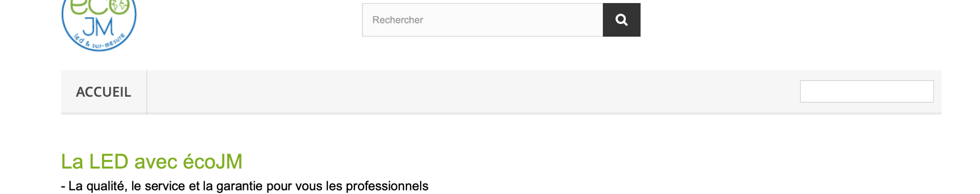Click the 'écoJM' word in the heading
This screenshot has width=980, height=194.
(x=212, y=161)
